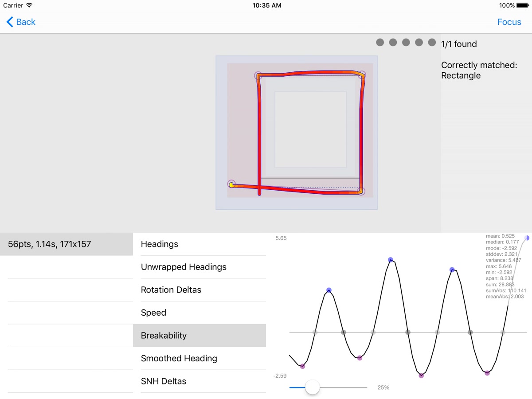Select the 56pts, 1.14s, 171x157 stroke
This screenshot has width=532, height=399.
[x=66, y=244]
